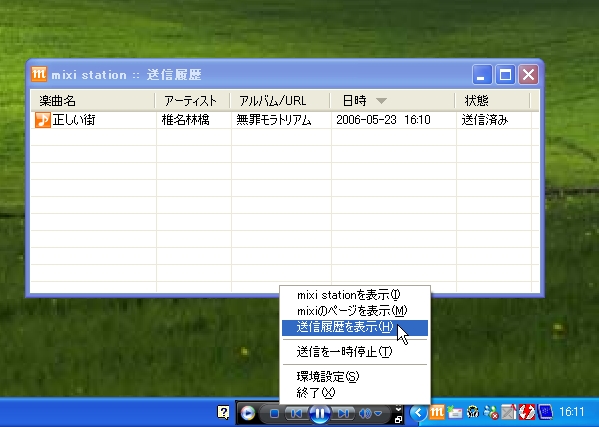The height and width of the screenshot is (427, 599).
Task: Stop playback in the Media Player toolbar
Action: (274, 414)
